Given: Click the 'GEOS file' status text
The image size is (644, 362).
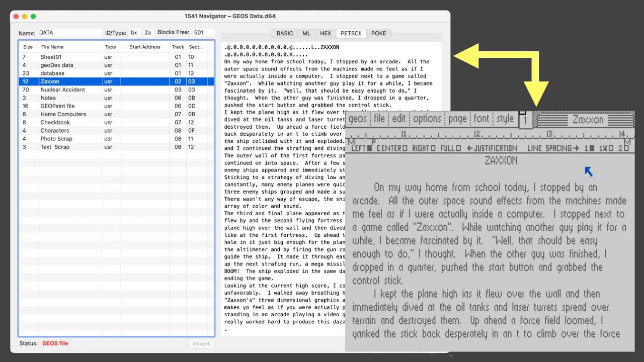Looking at the screenshot, I should click(55, 343).
